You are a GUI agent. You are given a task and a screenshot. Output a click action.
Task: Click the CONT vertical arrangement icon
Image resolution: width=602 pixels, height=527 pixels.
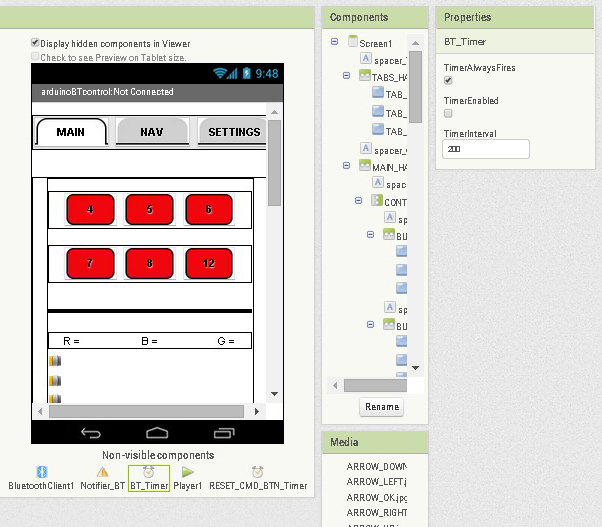377,200
